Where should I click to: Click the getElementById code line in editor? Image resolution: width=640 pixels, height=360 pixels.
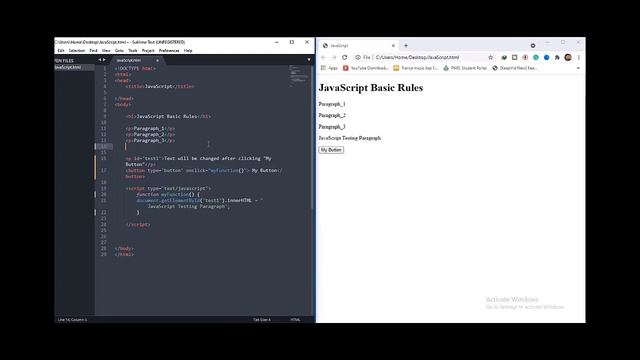coord(200,200)
